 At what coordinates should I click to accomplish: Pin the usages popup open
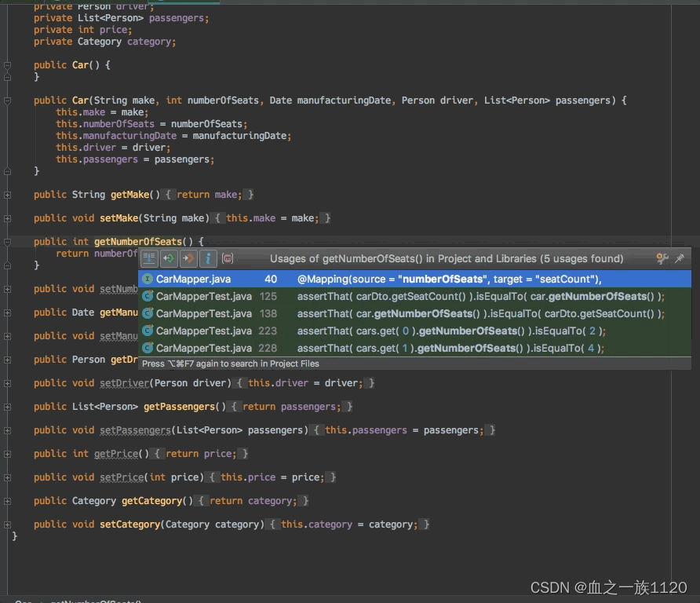[x=680, y=258]
